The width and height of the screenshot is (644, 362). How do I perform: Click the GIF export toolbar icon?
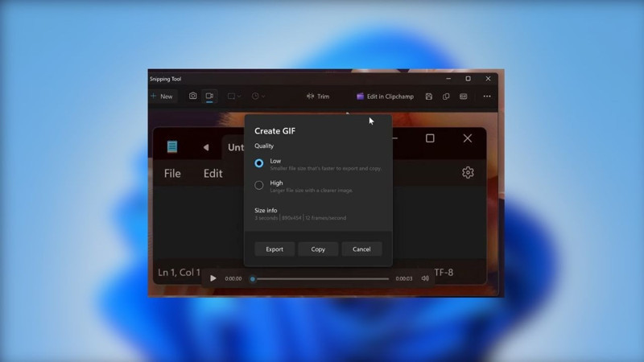pos(464,97)
